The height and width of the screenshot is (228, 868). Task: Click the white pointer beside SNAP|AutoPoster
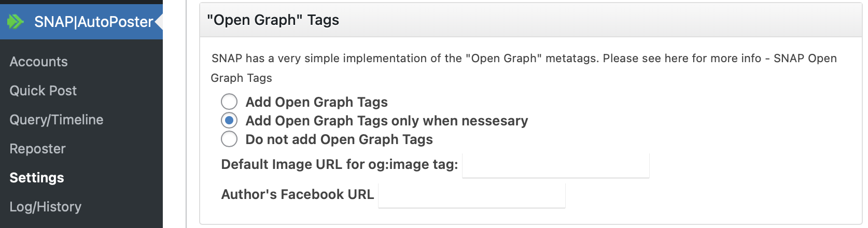click(159, 22)
